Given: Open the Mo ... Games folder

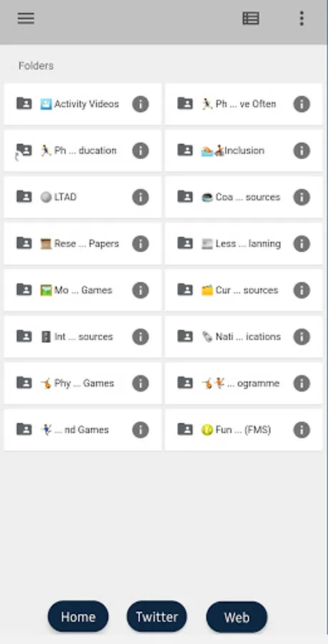Looking at the screenshot, I should (83, 290).
